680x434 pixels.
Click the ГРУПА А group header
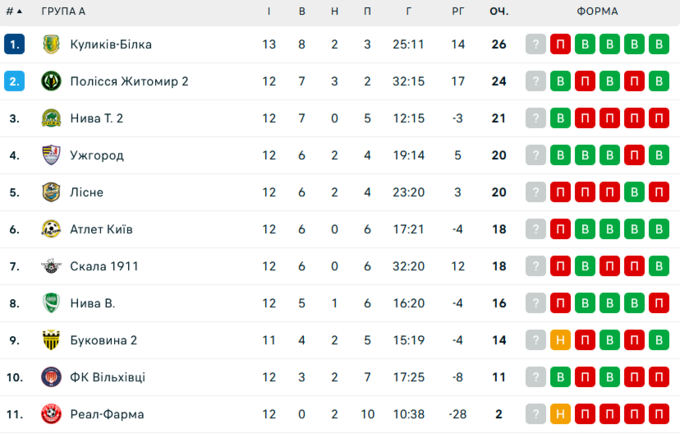tap(63, 11)
